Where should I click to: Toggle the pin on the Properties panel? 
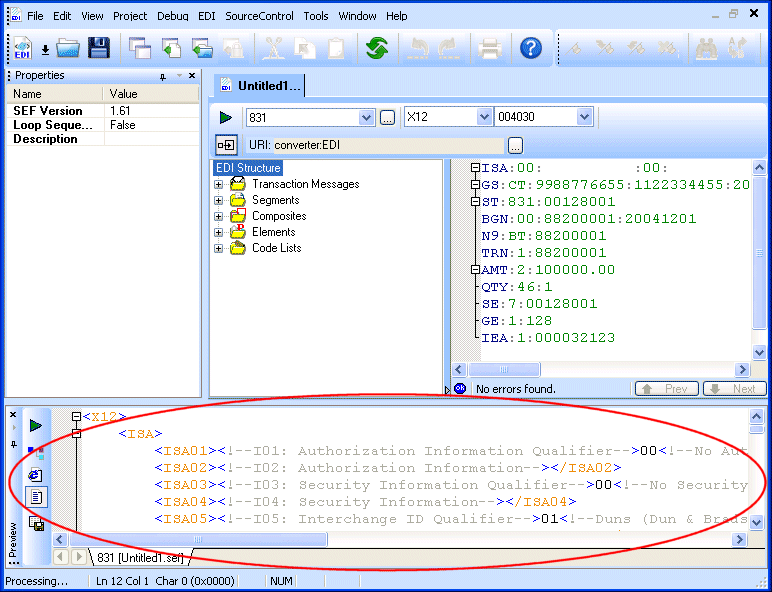tap(163, 76)
